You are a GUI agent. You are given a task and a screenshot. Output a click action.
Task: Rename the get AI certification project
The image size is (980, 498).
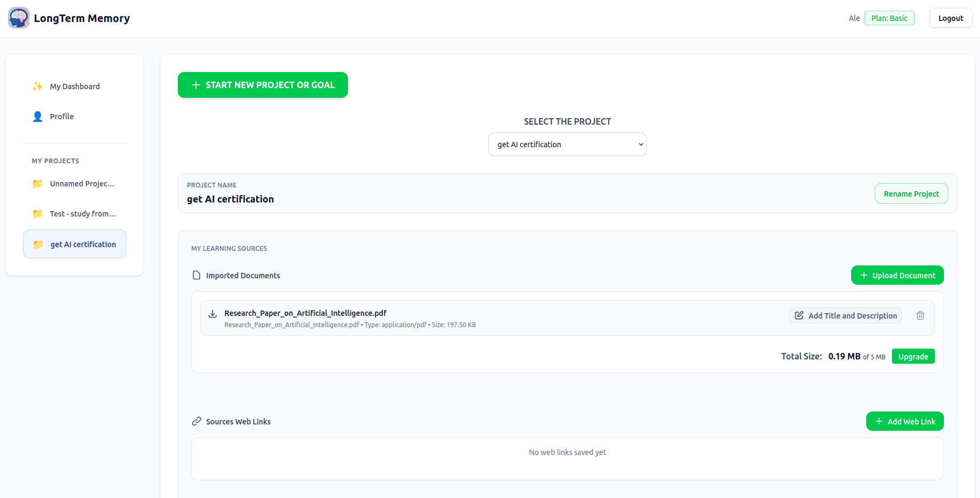tap(911, 193)
